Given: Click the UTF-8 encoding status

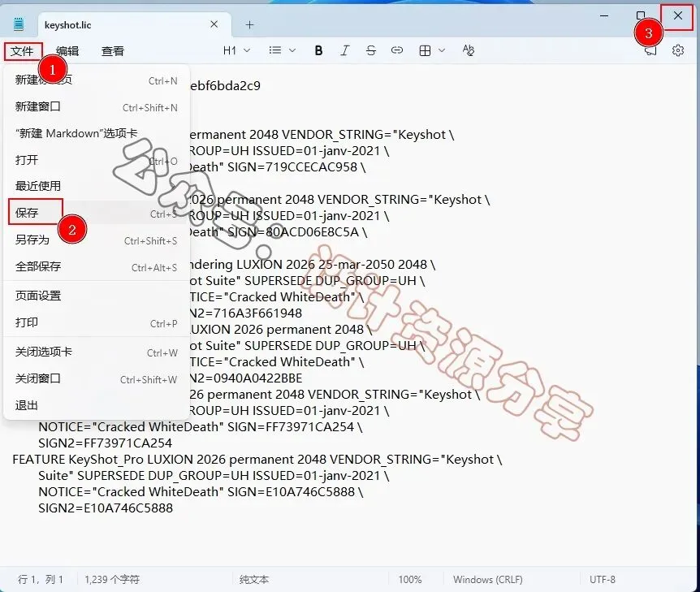Looking at the screenshot, I should 603,580.
